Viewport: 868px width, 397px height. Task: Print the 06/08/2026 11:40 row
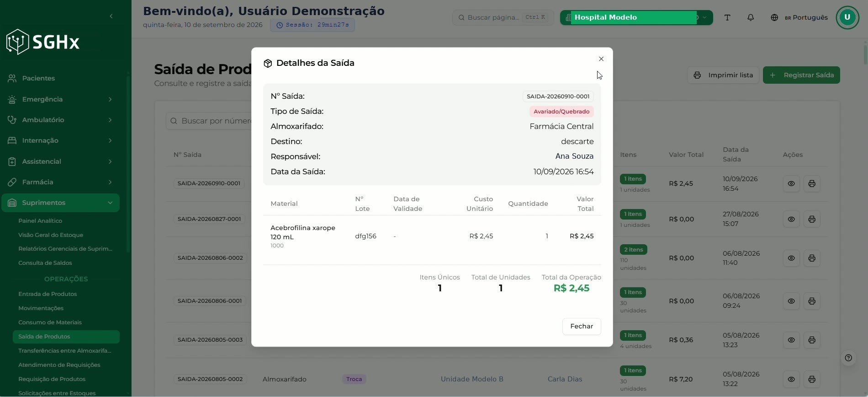pos(812,258)
